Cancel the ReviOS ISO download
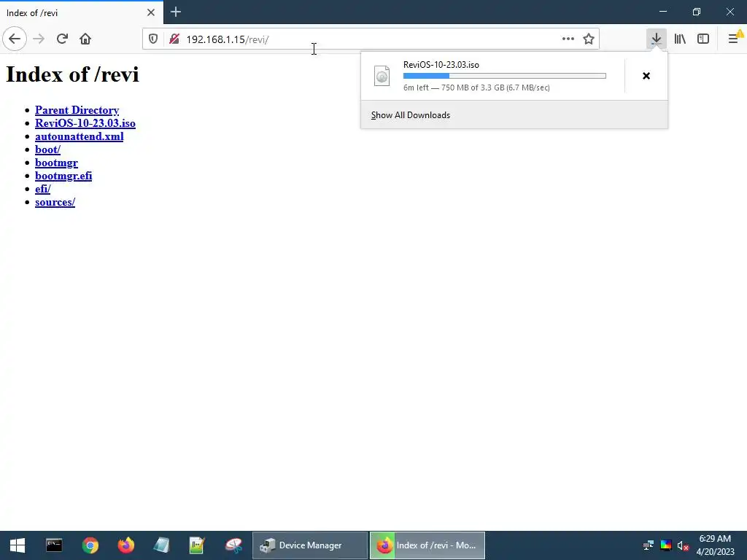 coord(646,76)
